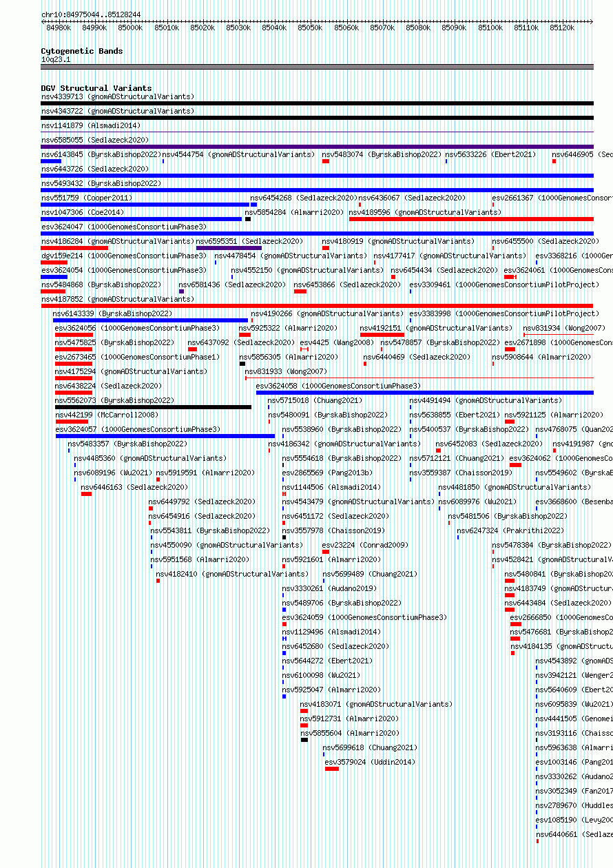Screen dimensions: 613x868
Task: Click the red bar under nsv4189596
Action: pyautogui.click(x=471, y=219)
